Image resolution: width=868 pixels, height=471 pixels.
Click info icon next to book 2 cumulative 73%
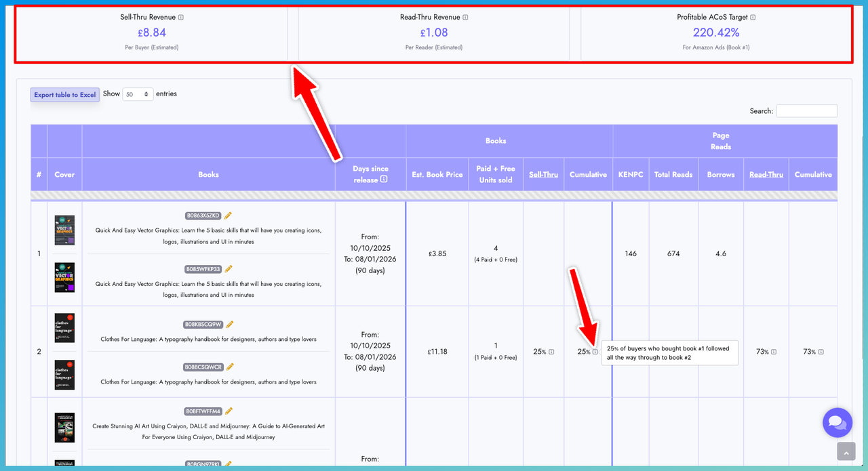[821, 352]
